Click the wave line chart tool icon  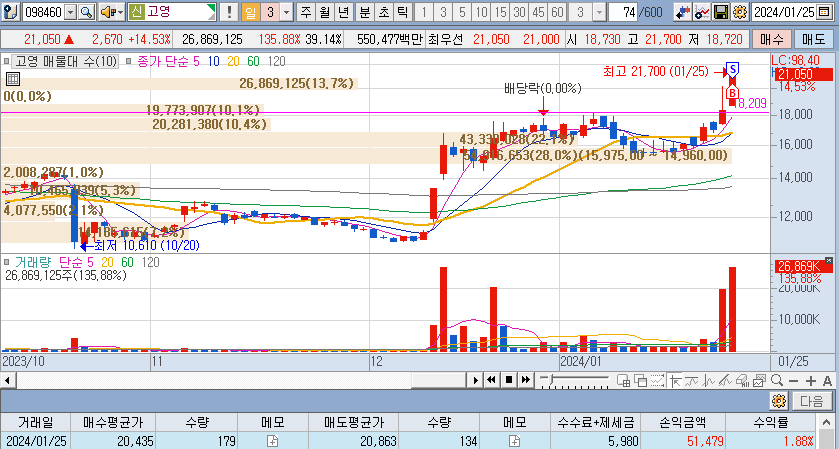point(710,380)
